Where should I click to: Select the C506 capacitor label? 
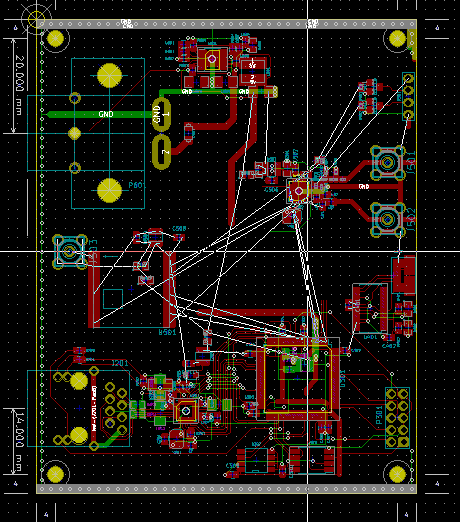click(x=271, y=190)
